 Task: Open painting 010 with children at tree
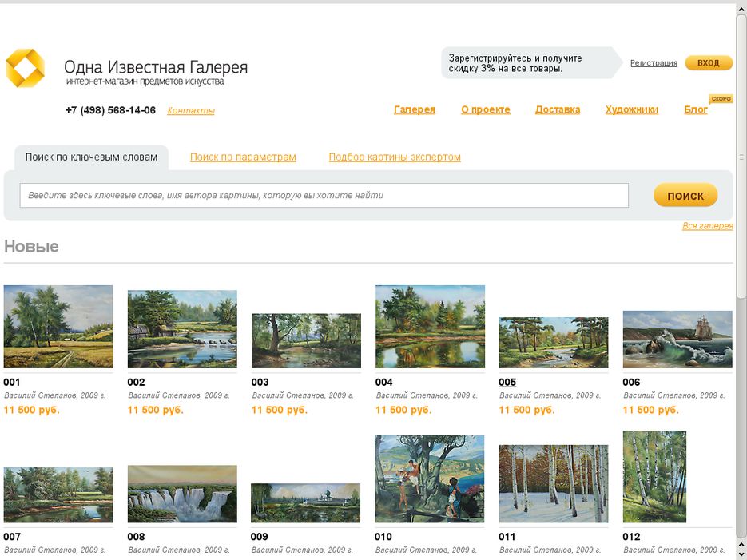tap(429, 479)
